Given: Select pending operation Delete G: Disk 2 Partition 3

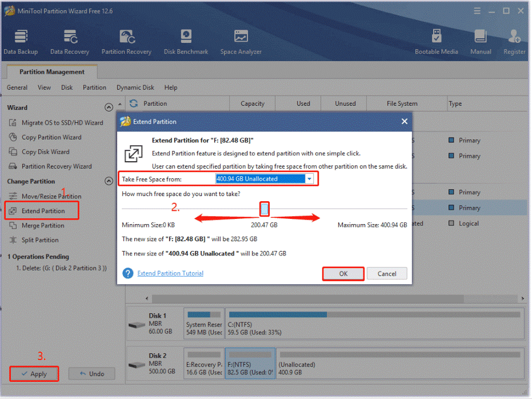Looking at the screenshot, I should click(x=61, y=268).
